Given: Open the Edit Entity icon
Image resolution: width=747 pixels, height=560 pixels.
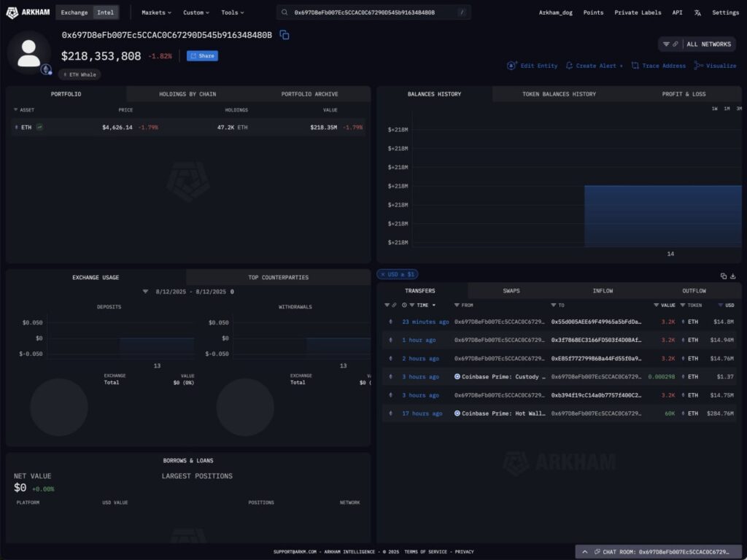Looking at the screenshot, I should point(511,66).
